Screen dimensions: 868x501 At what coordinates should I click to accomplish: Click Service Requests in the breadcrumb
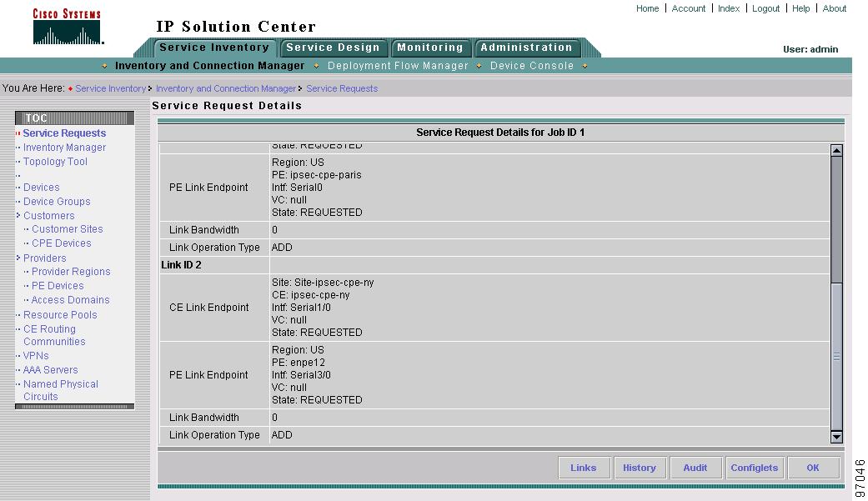(x=342, y=88)
